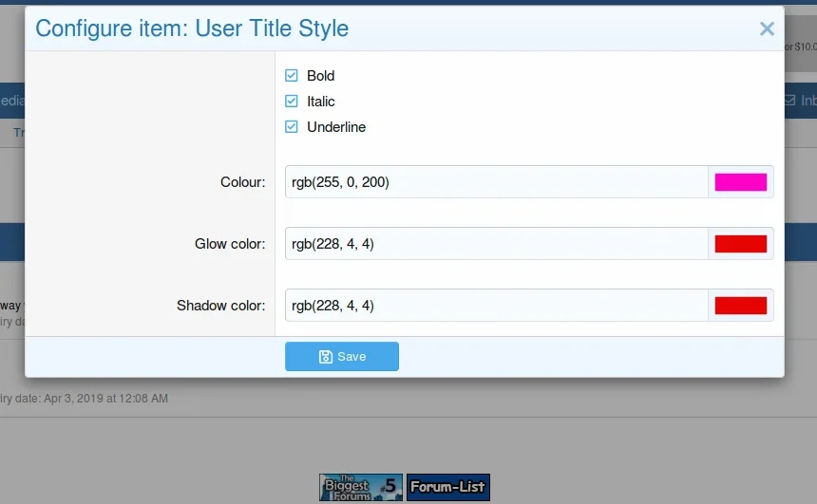Click the Underline label text
The width and height of the screenshot is (817, 504).
pyautogui.click(x=336, y=126)
